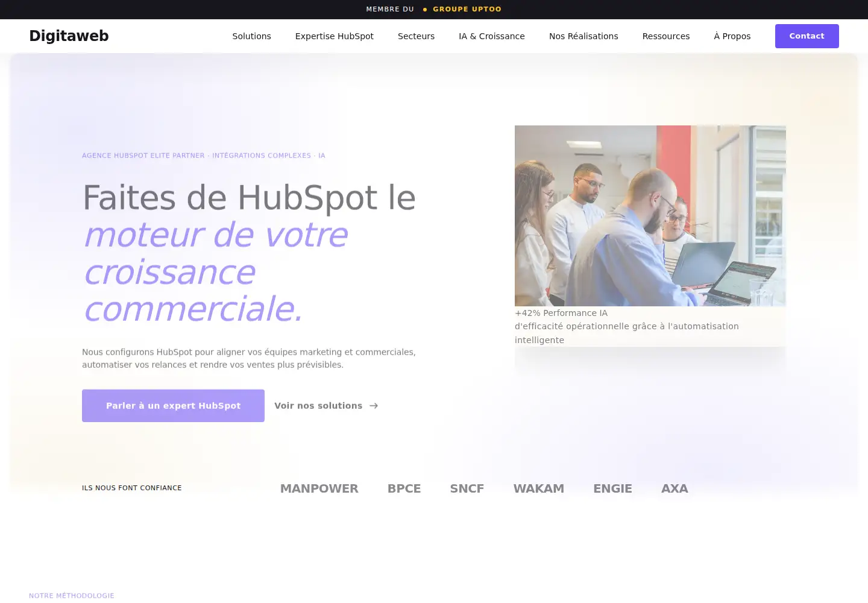The width and height of the screenshot is (868, 603).
Task: Click the arrow icon beside Voir nos solutions
Action: [x=374, y=406]
